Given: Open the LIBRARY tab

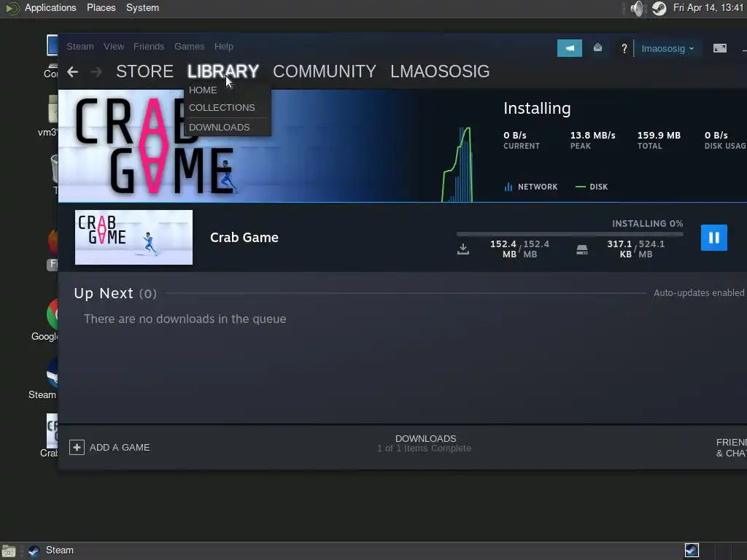Looking at the screenshot, I should 223,71.
